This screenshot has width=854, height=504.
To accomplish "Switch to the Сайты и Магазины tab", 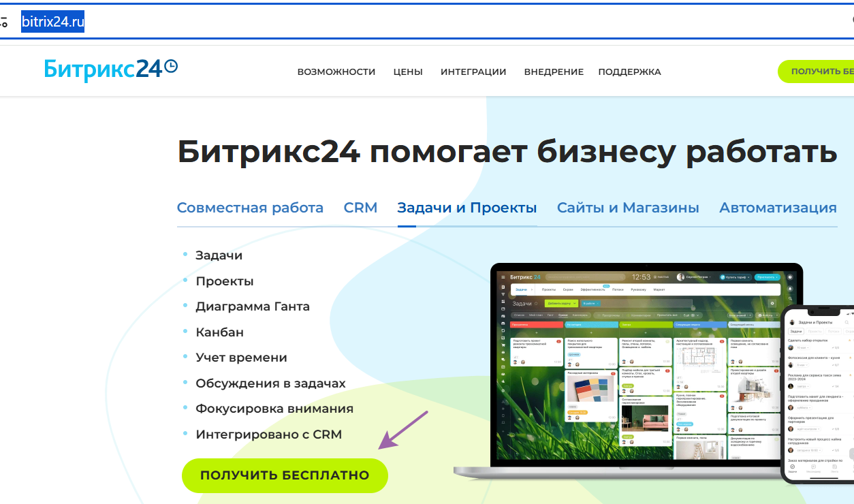I will tap(628, 208).
